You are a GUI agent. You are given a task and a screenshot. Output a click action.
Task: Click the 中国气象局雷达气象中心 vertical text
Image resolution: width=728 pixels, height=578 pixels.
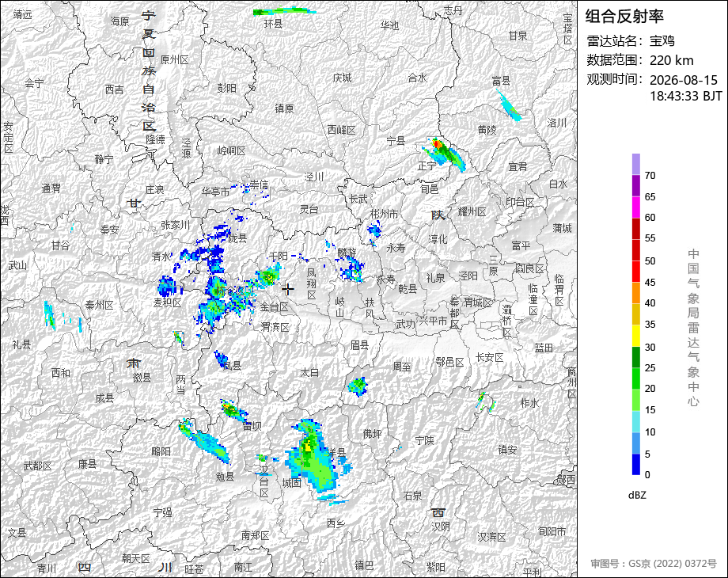point(692,328)
